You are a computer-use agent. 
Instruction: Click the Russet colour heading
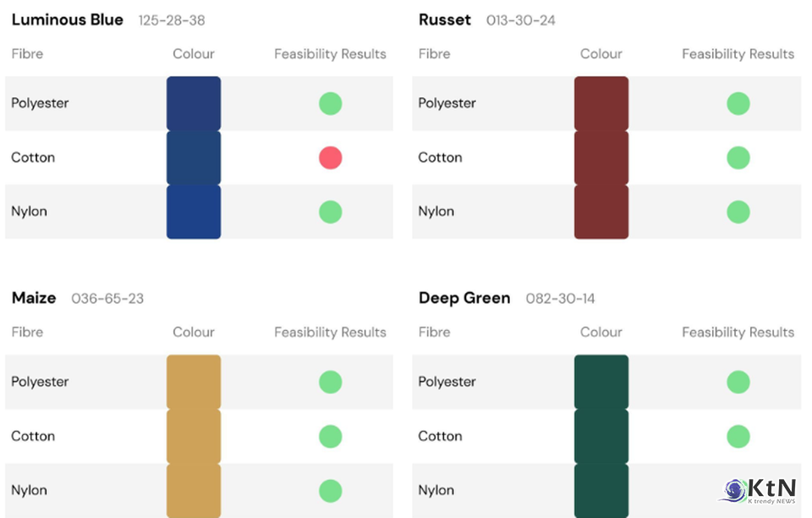(445, 19)
